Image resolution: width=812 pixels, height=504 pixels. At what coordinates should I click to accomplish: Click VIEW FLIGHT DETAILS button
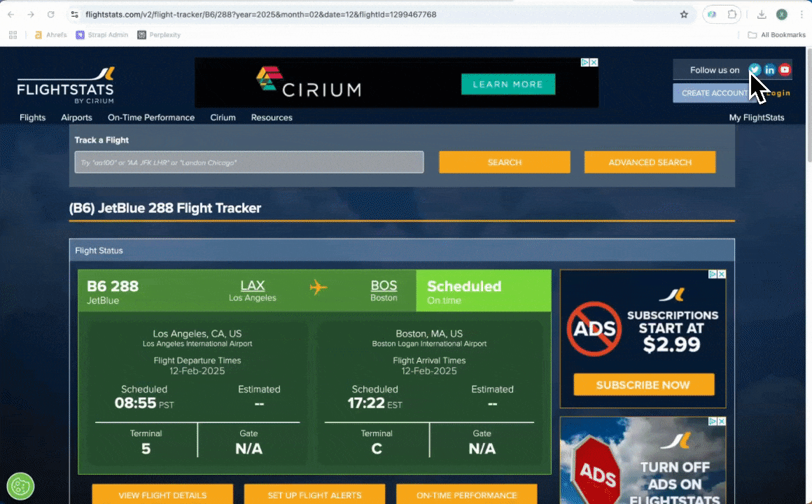point(162,495)
